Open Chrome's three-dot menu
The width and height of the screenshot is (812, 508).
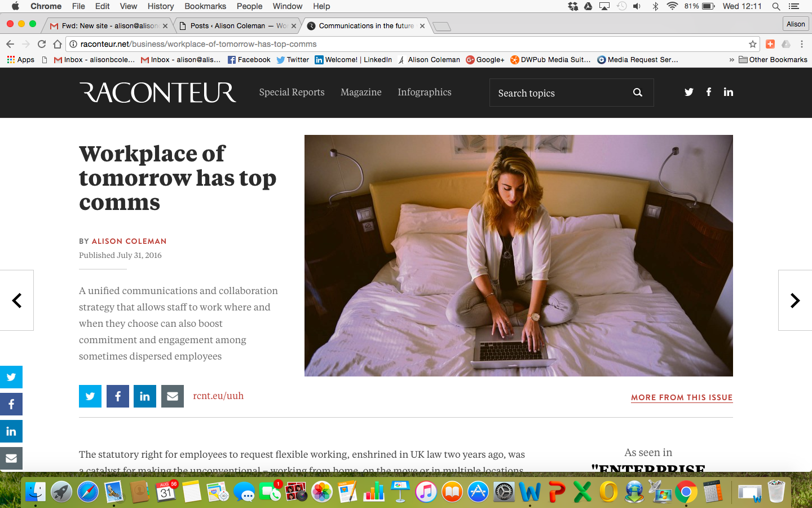pyautogui.click(x=801, y=44)
